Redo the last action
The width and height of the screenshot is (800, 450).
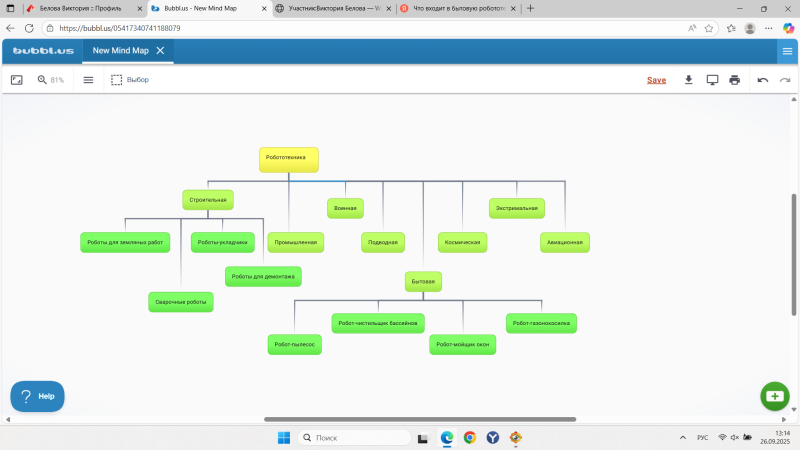coord(785,80)
